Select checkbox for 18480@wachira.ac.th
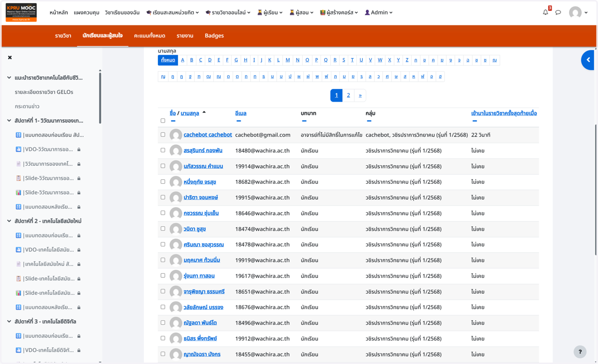The image size is (598, 364). pos(163,150)
